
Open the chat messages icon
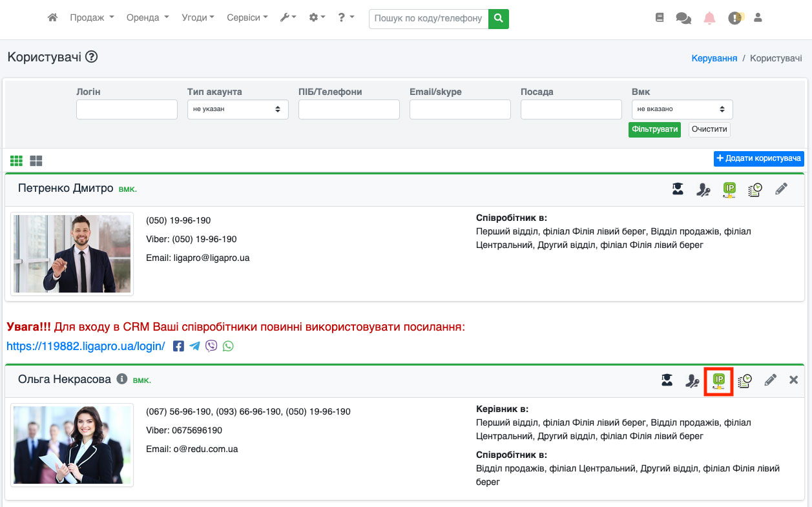click(x=683, y=18)
